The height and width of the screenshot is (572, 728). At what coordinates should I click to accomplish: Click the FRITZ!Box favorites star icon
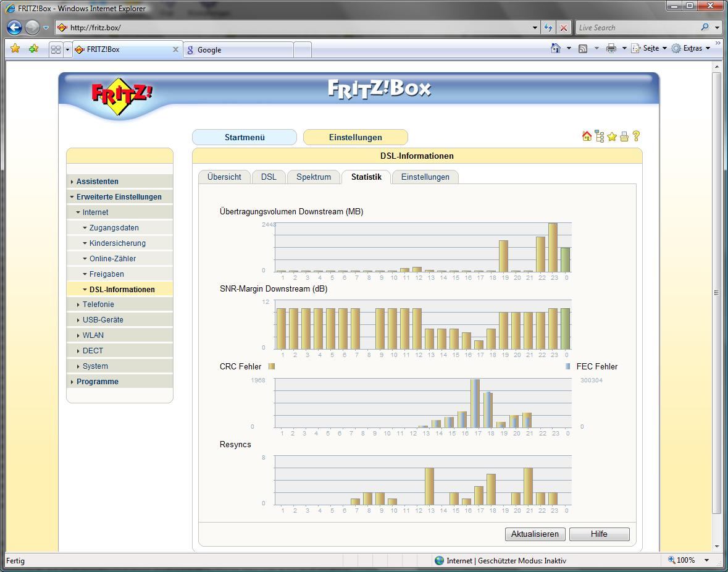pos(612,137)
